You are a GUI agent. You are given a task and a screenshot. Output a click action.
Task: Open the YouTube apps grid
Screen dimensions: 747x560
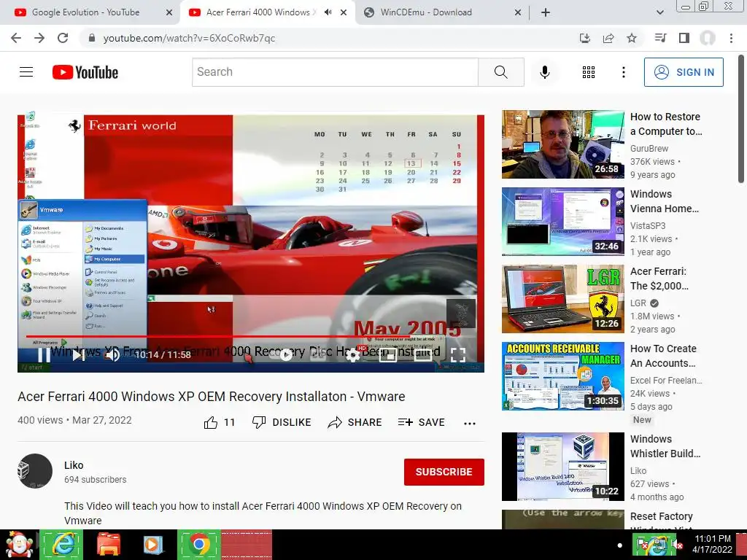click(589, 72)
